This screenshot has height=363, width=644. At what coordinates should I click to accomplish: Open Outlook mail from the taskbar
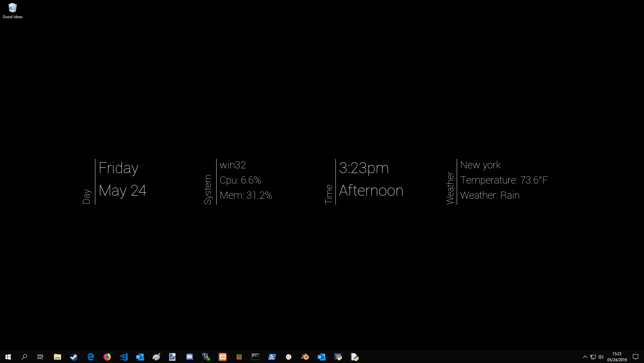(x=140, y=357)
